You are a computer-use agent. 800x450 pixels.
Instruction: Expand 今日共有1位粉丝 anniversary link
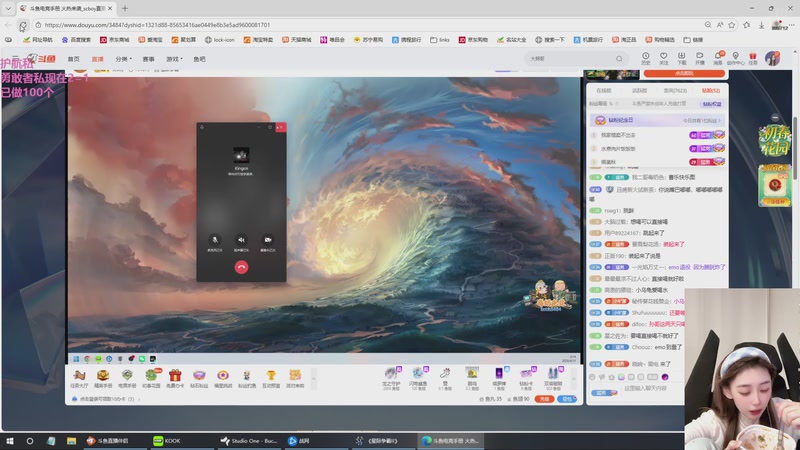702,121
